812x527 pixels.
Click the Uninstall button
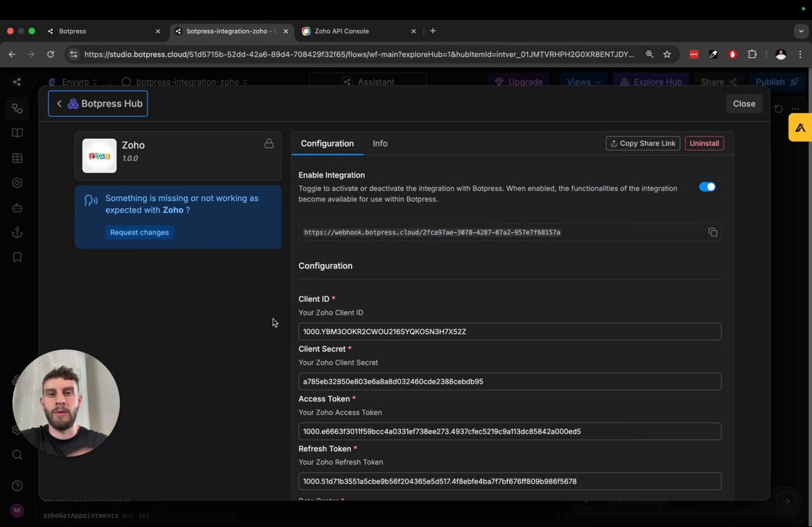[x=704, y=143]
